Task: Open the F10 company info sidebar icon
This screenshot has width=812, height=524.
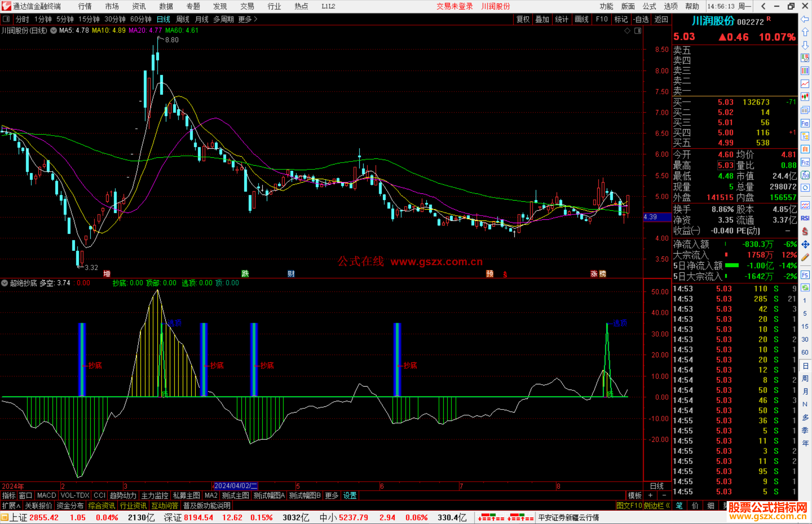Action: pyautogui.click(x=805, y=124)
